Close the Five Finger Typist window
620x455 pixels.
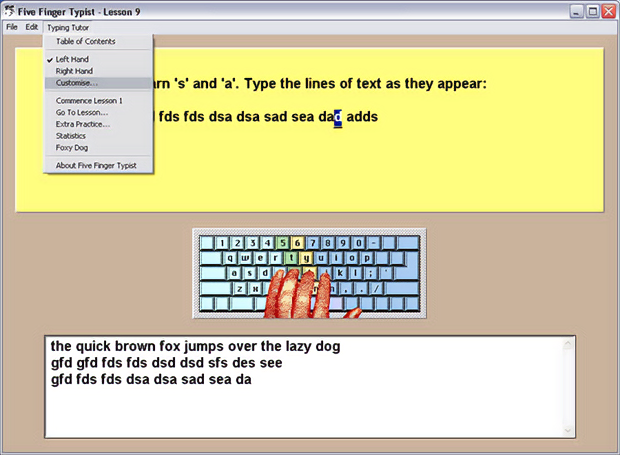pyautogui.click(x=609, y=11)
